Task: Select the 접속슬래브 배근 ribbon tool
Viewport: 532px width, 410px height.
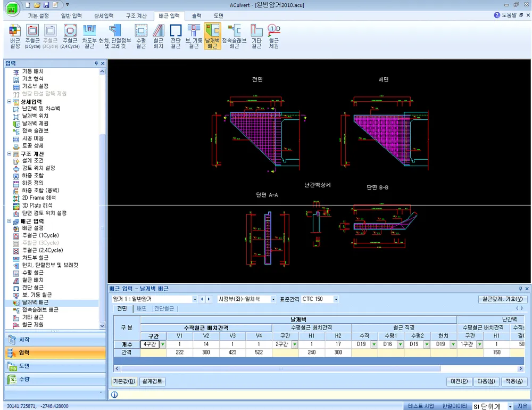Action: tap(234, 36)
